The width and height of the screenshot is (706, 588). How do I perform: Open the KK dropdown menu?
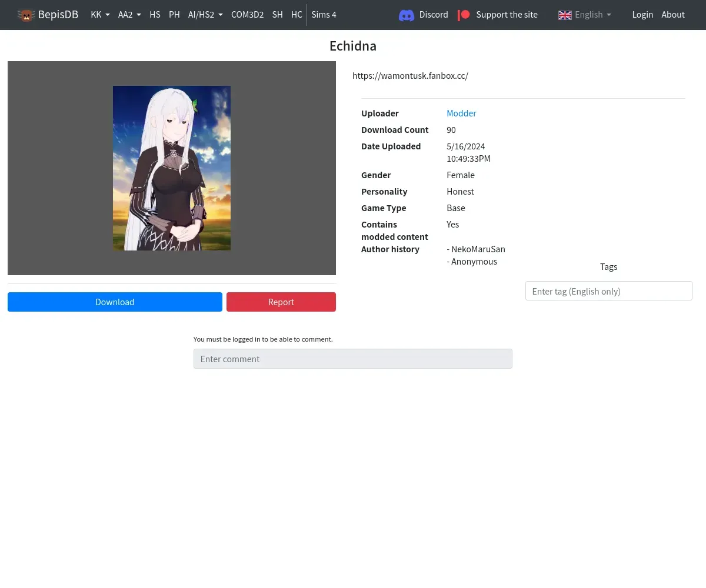[x=100, y=15]
